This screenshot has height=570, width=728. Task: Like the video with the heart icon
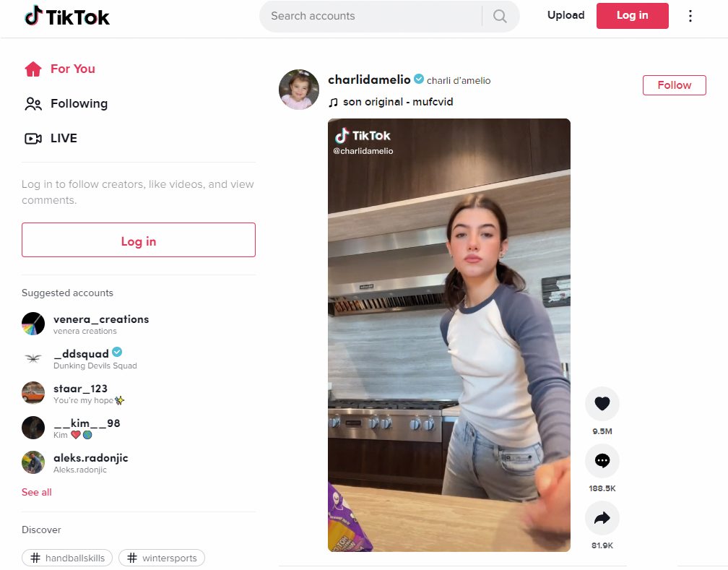pos(602,403)
